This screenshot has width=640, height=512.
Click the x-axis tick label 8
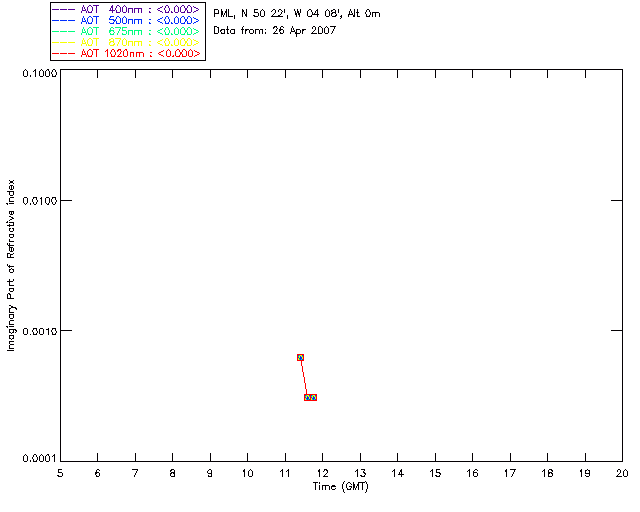click(x=173, y=474)
